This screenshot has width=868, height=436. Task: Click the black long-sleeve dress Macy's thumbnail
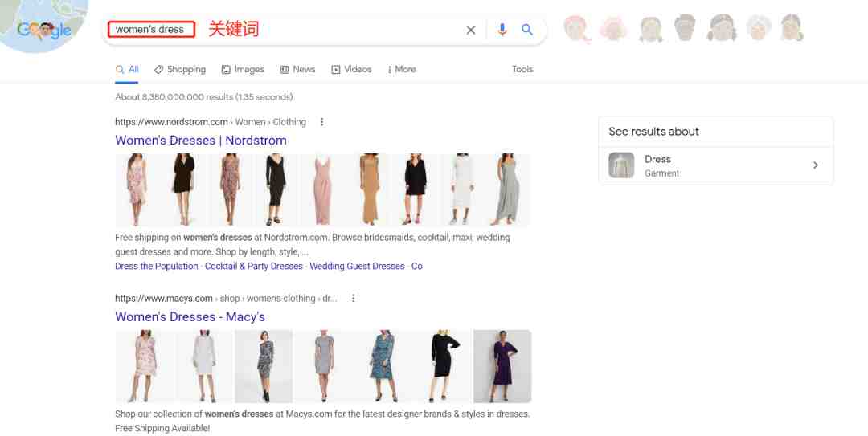coord(443,366)
